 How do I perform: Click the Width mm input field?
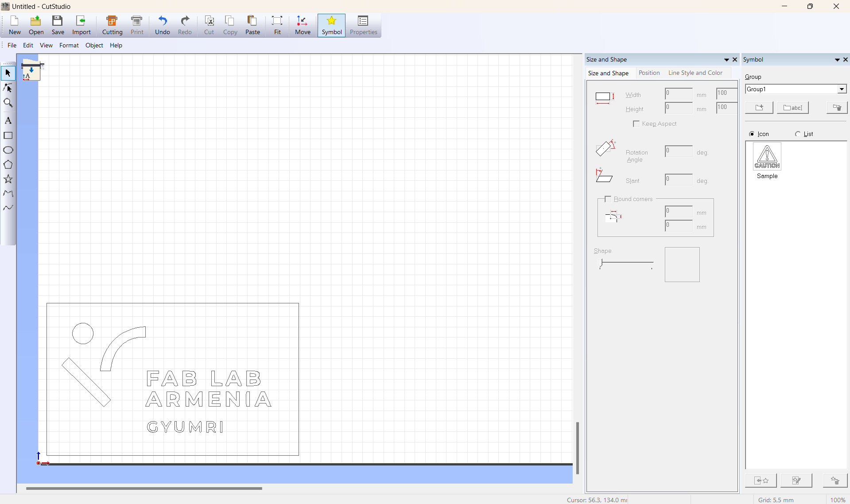coord(679,94)
